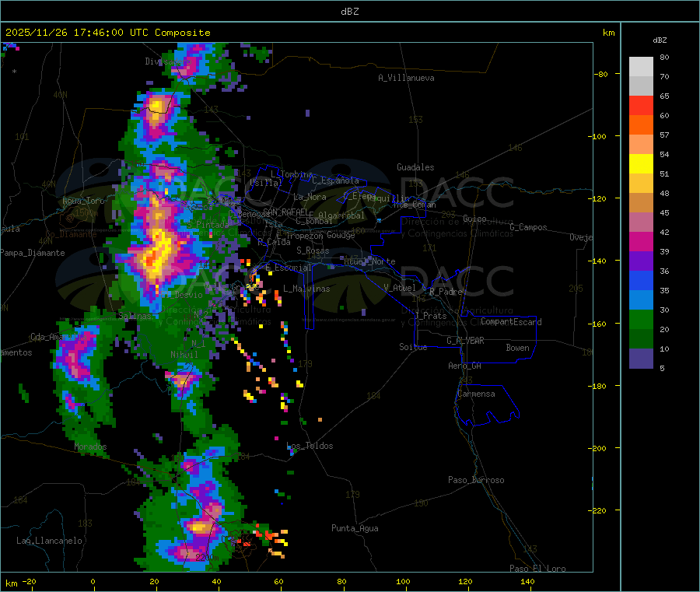Click the 2025/11/26 17:46:00 UTC Composite timestamp
Screen dimensions: 700x592
(x=107, y=33)
